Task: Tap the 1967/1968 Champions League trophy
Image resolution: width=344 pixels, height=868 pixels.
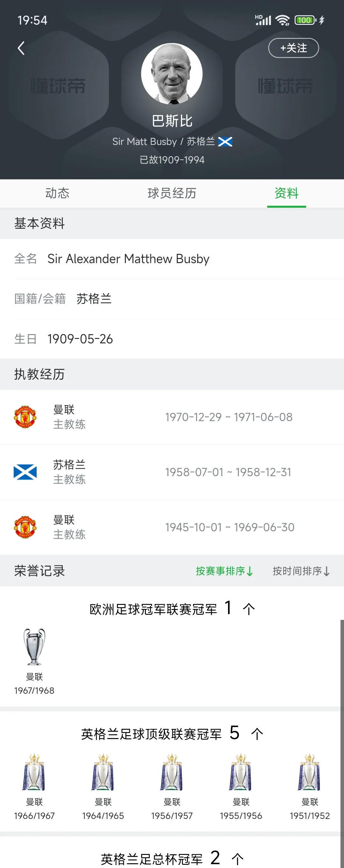Action: [34, 646]
